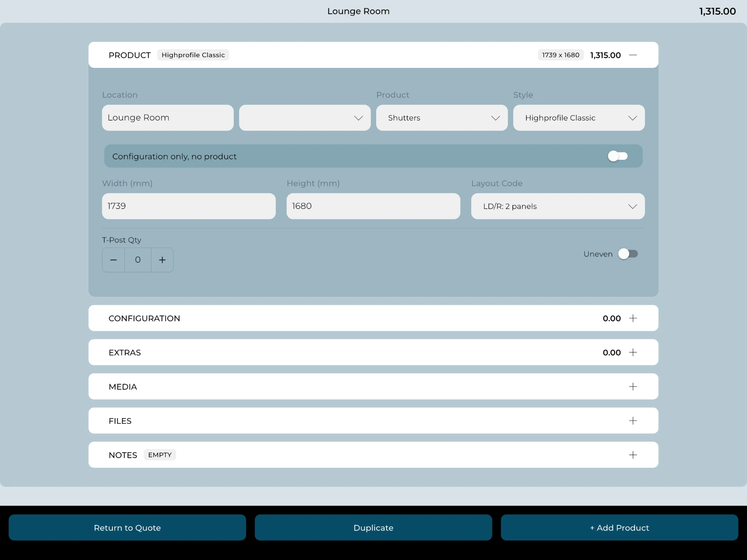This screenshot has height=560, width=747.
Task: Click the Return to Quote button
Action: [x=127, y=528]
